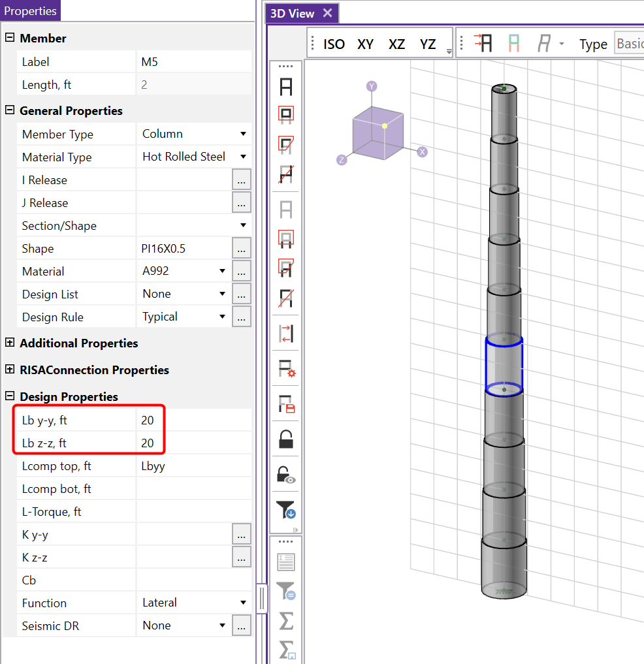Screen dimensions: 644x664
Task: Open the Function dropdown showing Lateral
Action: (243, 603)
